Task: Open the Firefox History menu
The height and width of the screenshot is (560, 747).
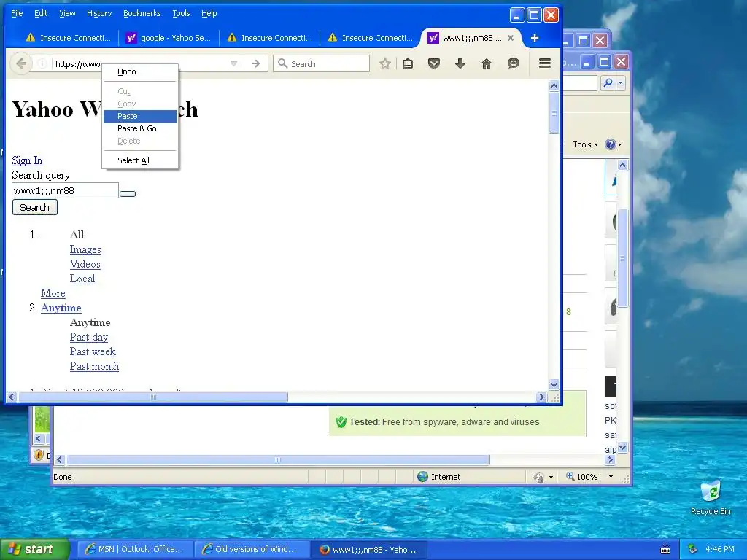Action: pos(99,13)
